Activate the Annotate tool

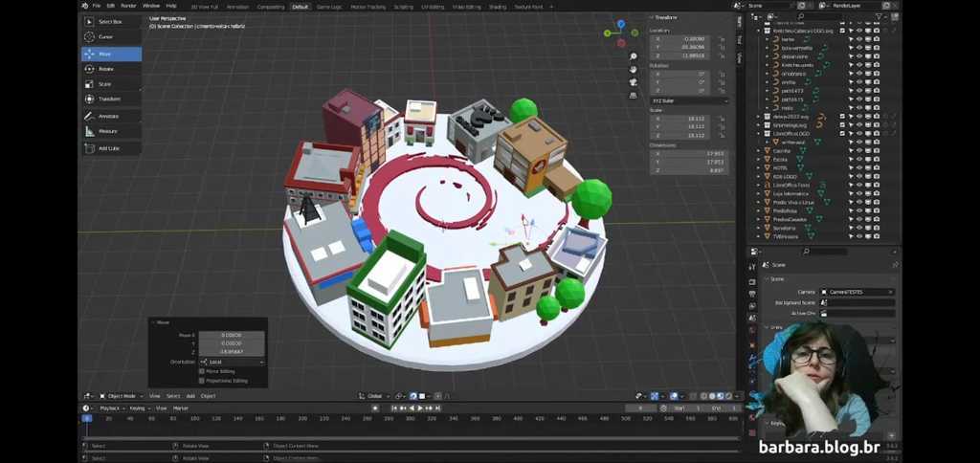[x=111, y=116]
